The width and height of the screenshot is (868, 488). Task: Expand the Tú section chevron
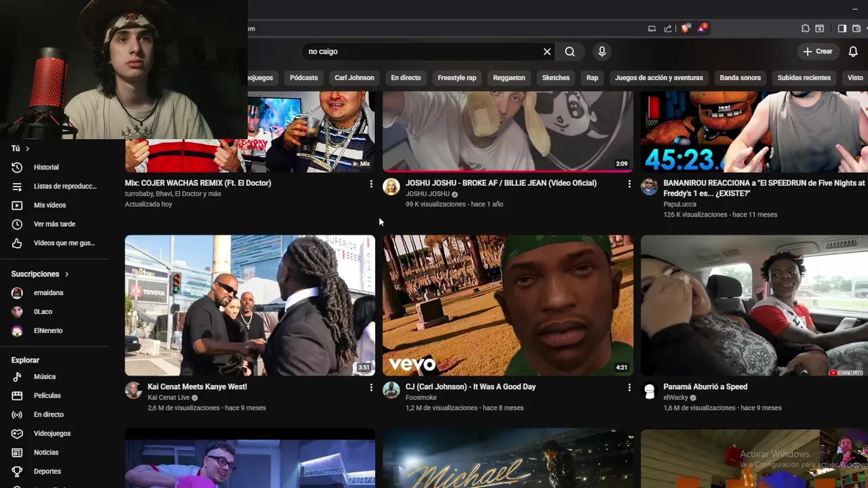pos(27,148)
